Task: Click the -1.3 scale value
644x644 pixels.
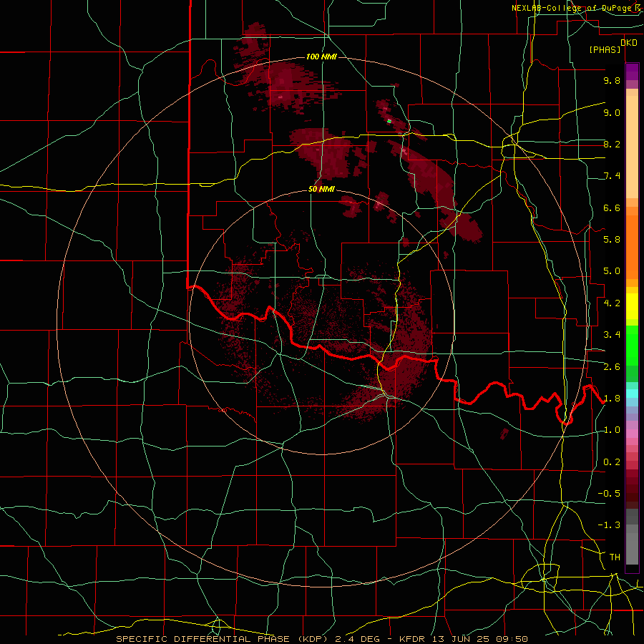Action: 609,525
